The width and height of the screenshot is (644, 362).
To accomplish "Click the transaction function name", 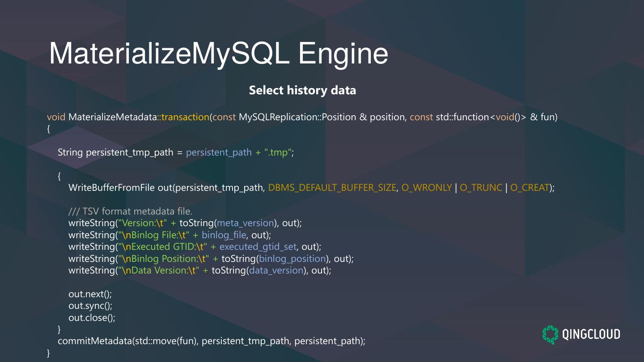I will [184, 117].
